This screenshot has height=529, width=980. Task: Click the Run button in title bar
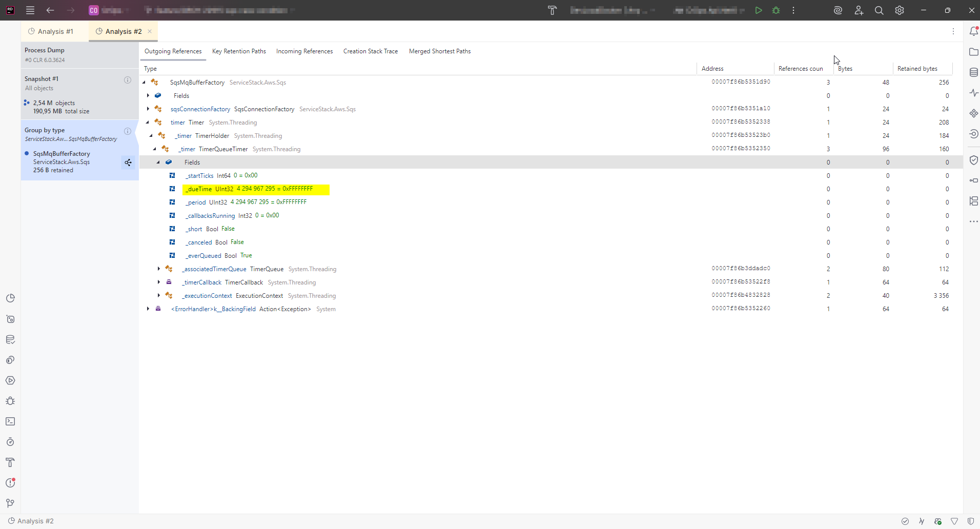[759, 10]
